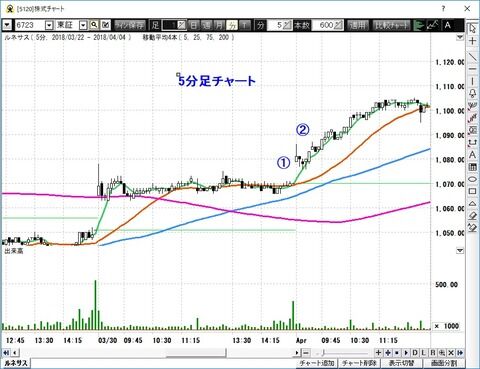
Task: Select the ルネサス tab at bottom left
Action: click(x=16, y=363)
